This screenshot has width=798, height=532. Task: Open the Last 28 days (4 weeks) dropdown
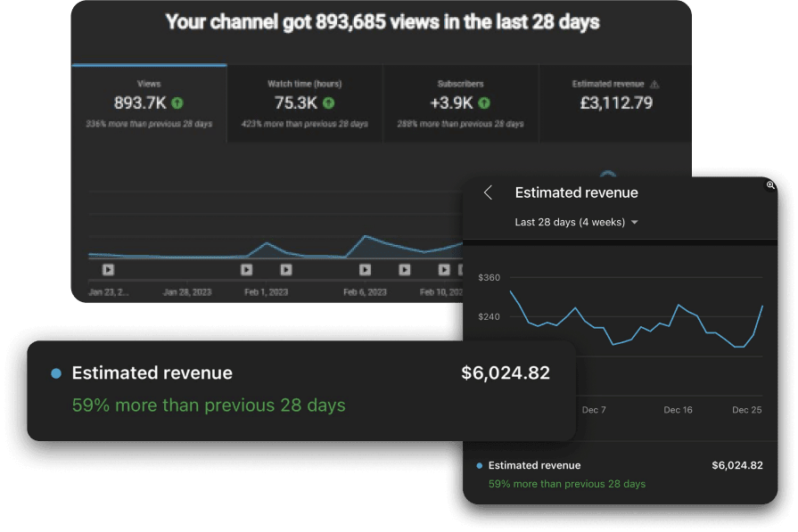577,222
